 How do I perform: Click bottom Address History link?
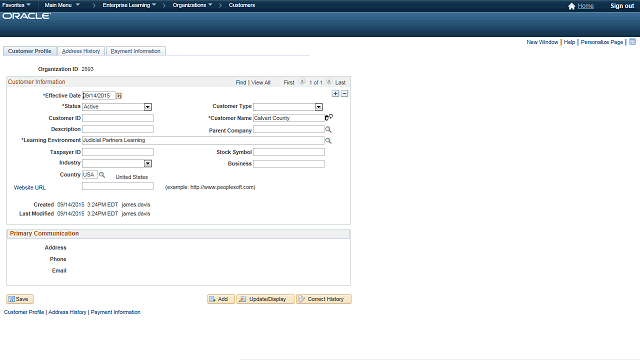[x=67, y=312]
